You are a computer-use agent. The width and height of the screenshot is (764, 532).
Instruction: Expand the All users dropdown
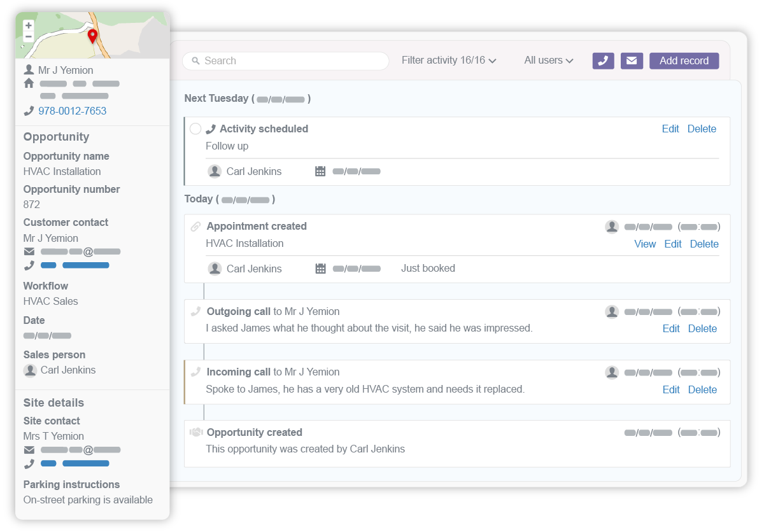point(548,60)
